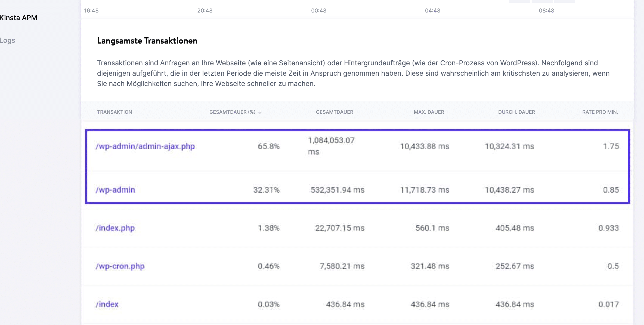Click the 16:48 timeline label
644x325 pixels.
coord(91,11)
